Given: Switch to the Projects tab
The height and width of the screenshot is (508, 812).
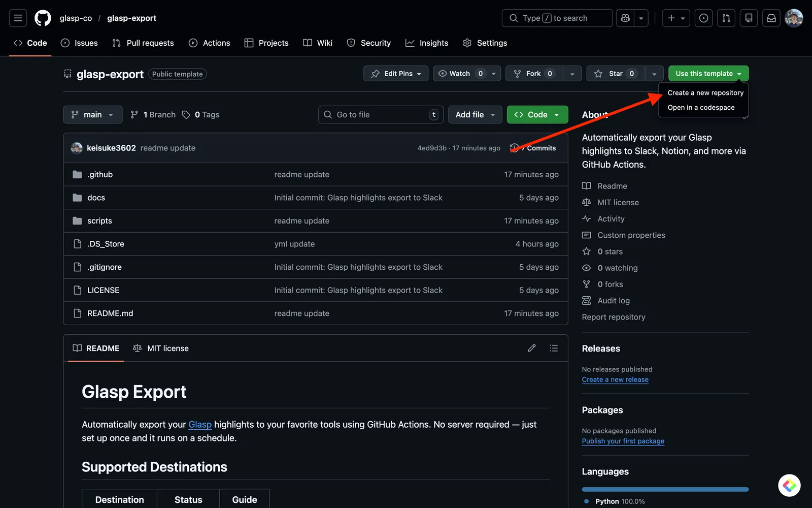Looking at the screenshot, I should click(266, 43).
